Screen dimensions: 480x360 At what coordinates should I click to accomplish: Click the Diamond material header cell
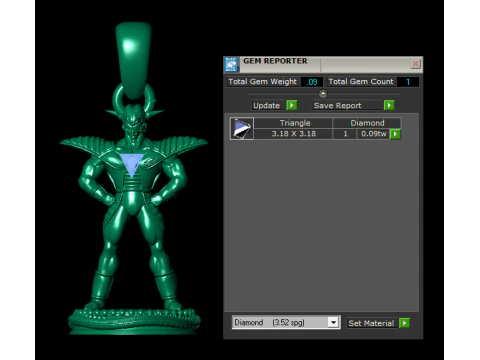pos(367,123)
